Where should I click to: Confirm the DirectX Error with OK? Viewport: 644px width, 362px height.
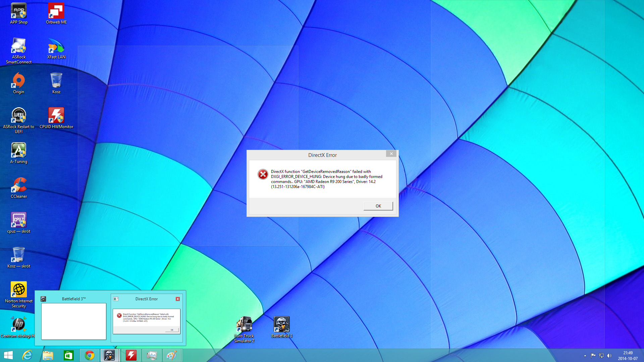(378, 206)
